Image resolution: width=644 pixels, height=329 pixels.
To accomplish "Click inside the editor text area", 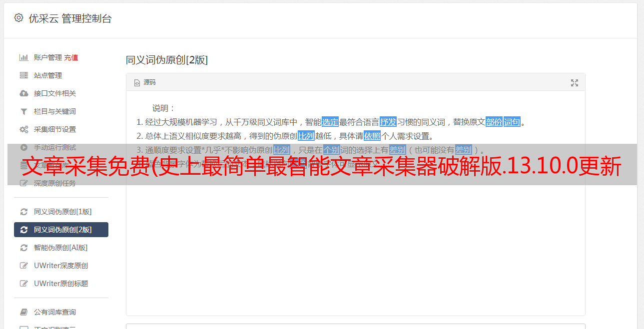I will (x=355, y=240).
